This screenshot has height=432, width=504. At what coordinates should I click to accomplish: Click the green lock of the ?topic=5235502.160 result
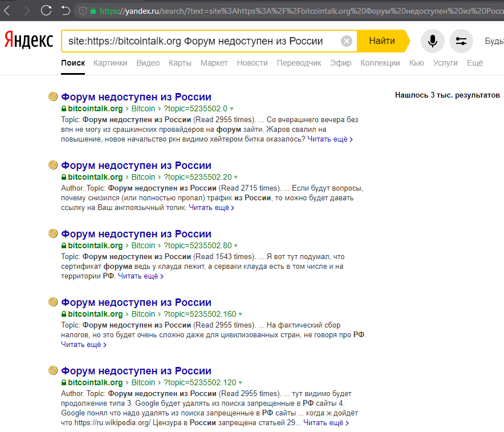(64, 314)
